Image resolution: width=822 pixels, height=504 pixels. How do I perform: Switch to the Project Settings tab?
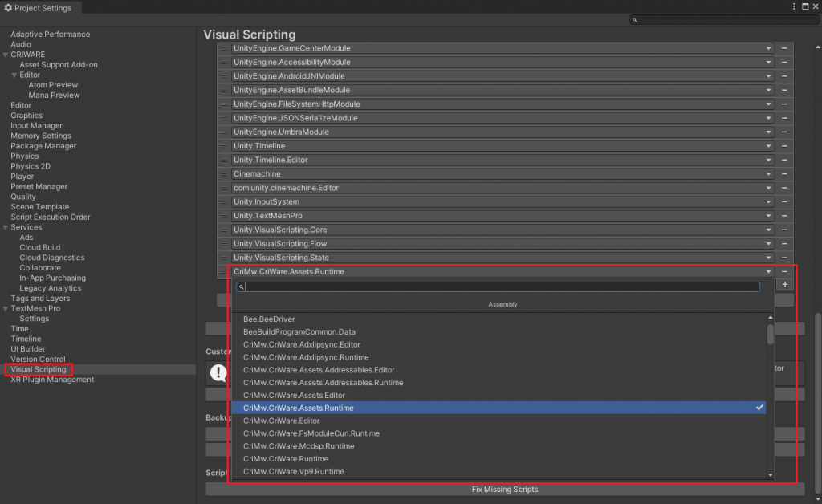point(40,7)
